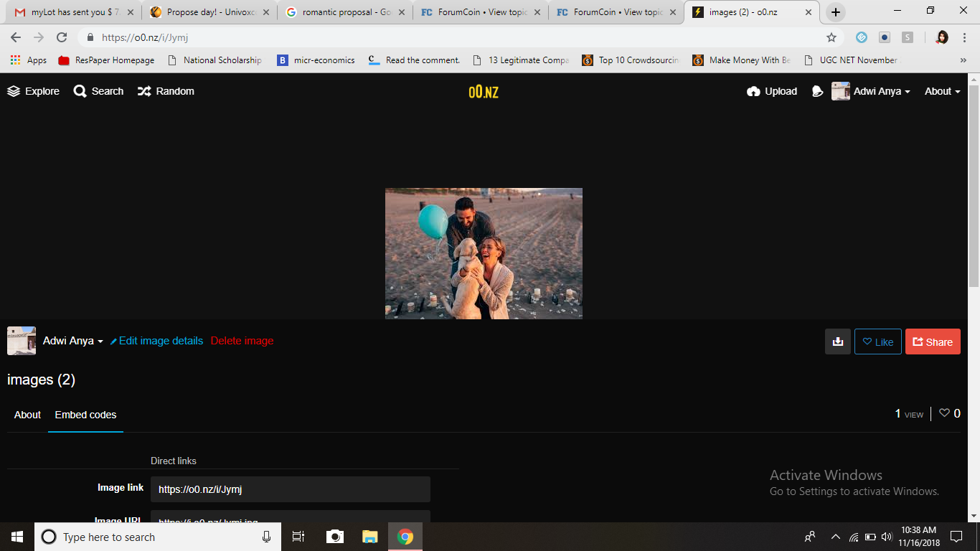Open the Windows Start menu

17,537
